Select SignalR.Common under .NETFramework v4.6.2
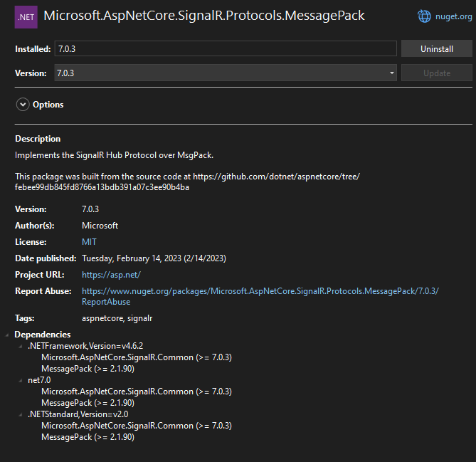476x462 pixels. [137, 357]
